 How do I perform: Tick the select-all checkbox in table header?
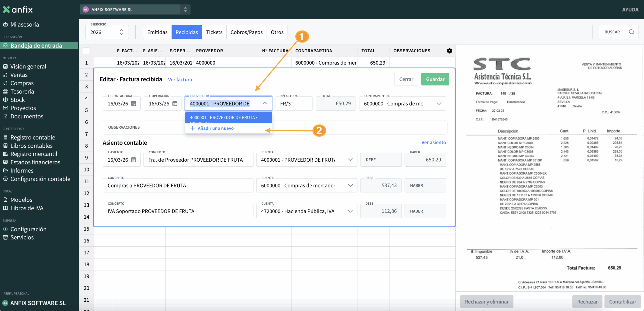point(86,51)
